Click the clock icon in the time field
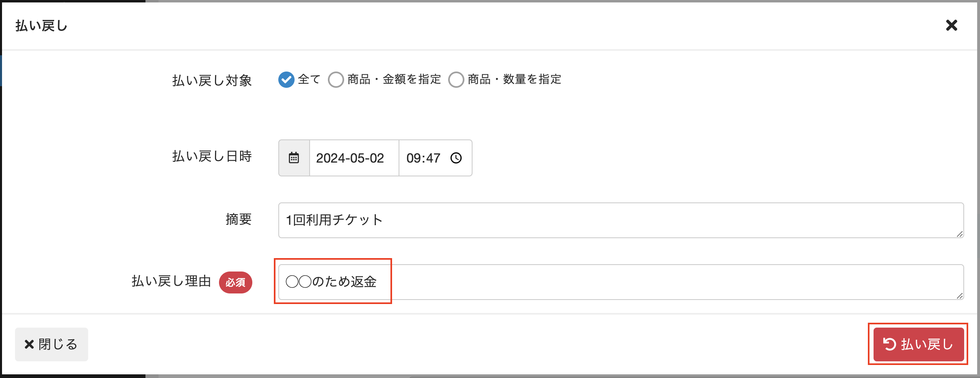980x378 pixels. [x=456, y=158]
